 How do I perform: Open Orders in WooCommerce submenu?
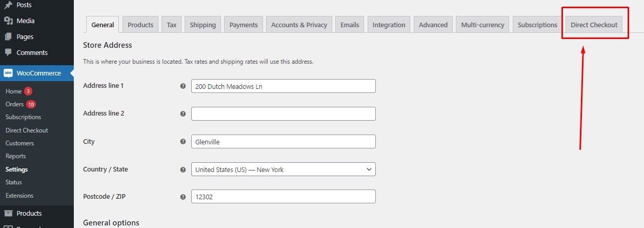point(14,104)
